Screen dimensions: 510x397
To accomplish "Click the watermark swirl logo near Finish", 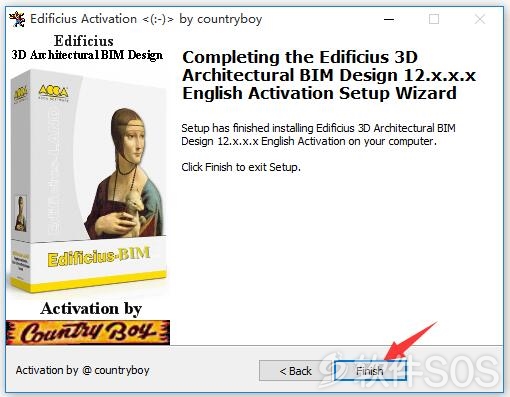I will pyautogui.click(x=333, y=368).
